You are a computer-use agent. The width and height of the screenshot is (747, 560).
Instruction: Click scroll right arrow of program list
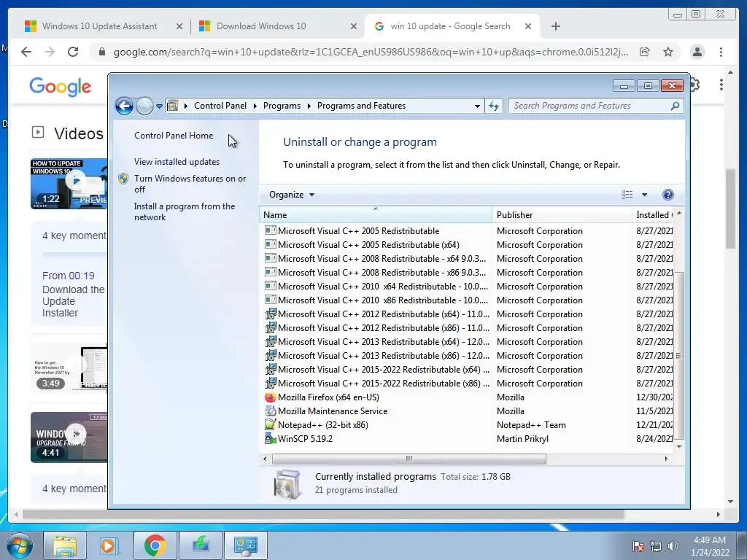click(666, 459)
